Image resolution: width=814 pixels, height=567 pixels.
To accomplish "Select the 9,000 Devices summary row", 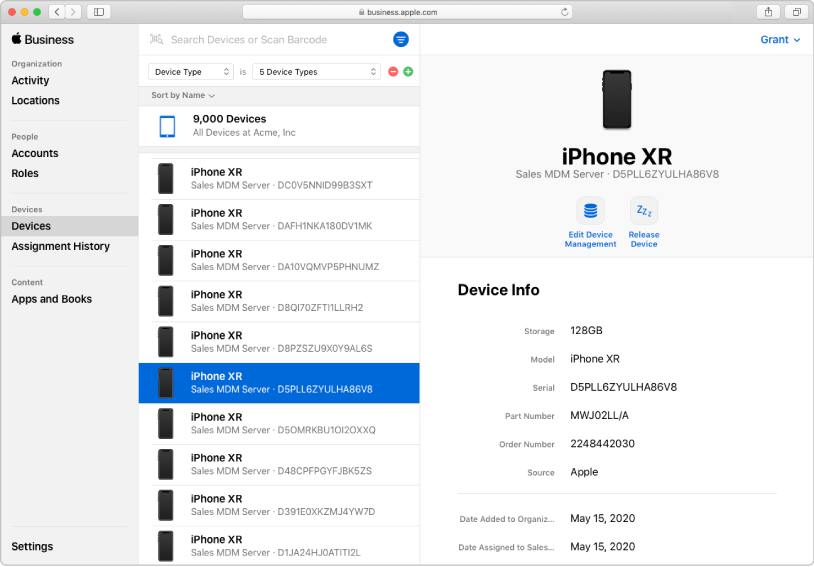I will (x=279, y=126).
